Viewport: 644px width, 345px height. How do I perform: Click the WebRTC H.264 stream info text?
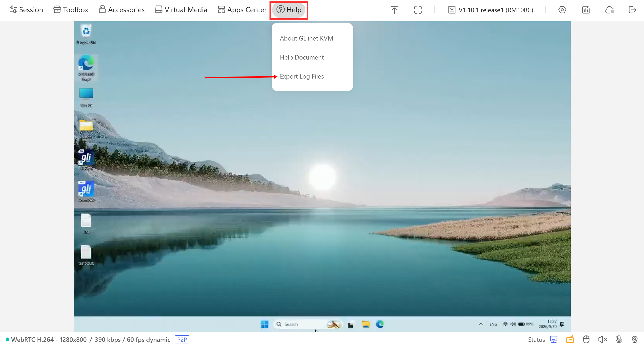[91, 340]
